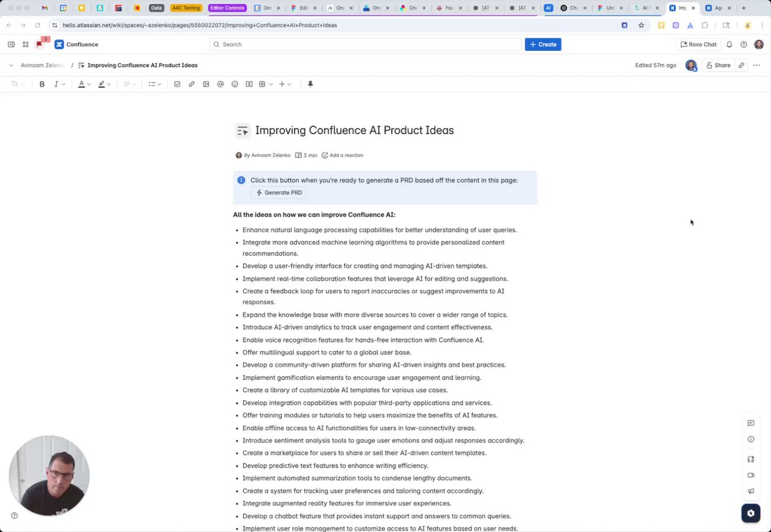Open Chrome extensions puzzle icon
Image resolution: width=771 pixels, height=532 pixels.
point(705,25)
